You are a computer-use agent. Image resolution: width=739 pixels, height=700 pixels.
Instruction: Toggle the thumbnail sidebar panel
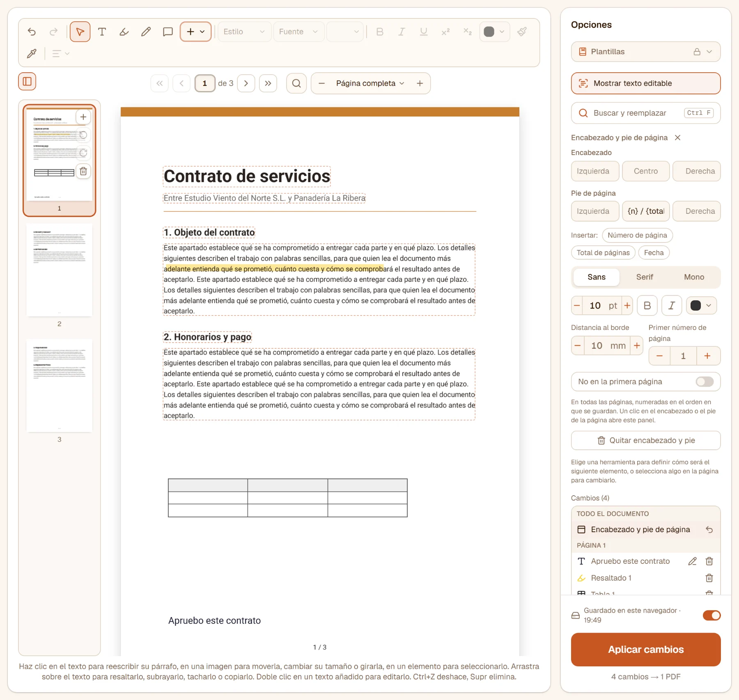pos(27,81)
